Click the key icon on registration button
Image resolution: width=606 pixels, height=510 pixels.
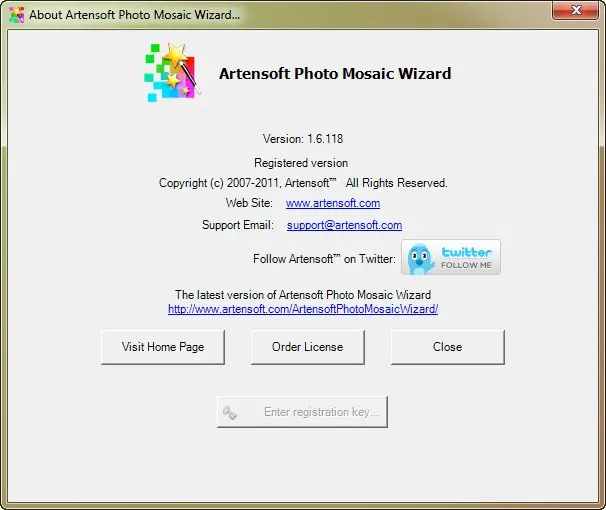pos(230,412)
